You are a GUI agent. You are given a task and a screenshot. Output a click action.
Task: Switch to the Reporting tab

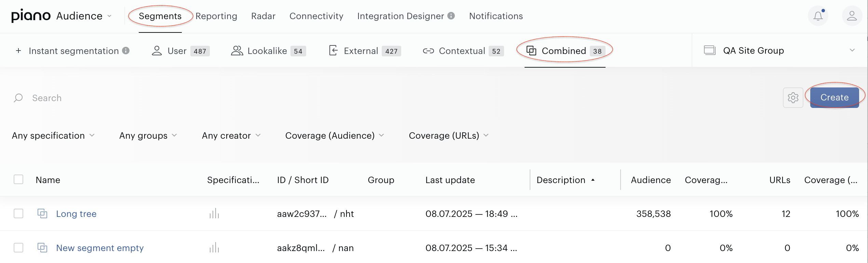[x=216, y=16]
